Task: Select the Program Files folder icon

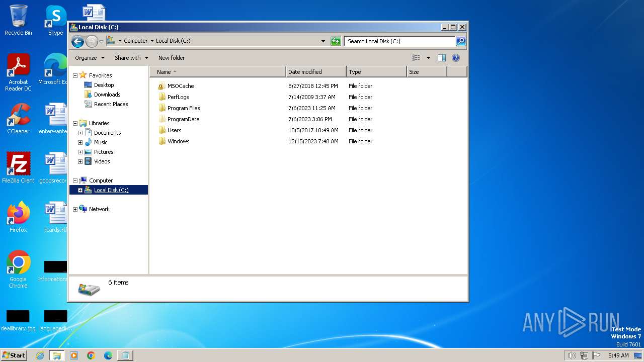Action: coord(162,108)
